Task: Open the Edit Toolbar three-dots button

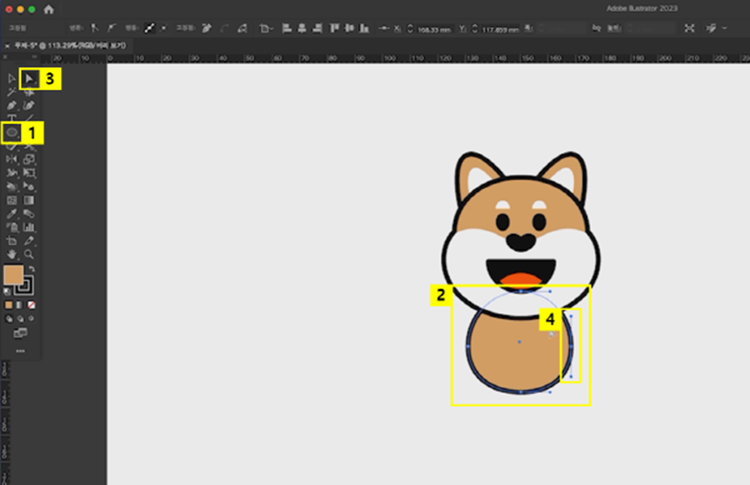Action: click(20, 351)
